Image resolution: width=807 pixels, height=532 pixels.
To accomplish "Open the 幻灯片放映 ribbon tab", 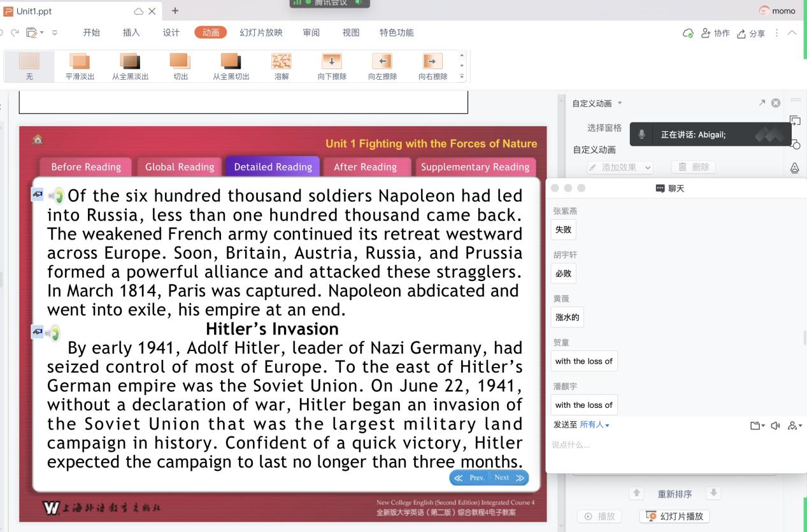I will click(x=261, y=32).
